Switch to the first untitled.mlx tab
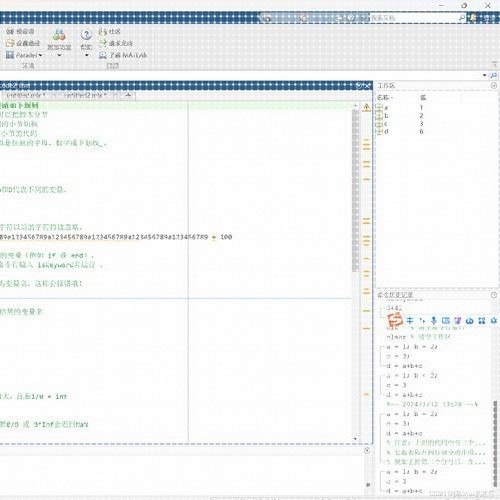The width and height of the screenshot is (500, 500). click(x=26, y=95)
